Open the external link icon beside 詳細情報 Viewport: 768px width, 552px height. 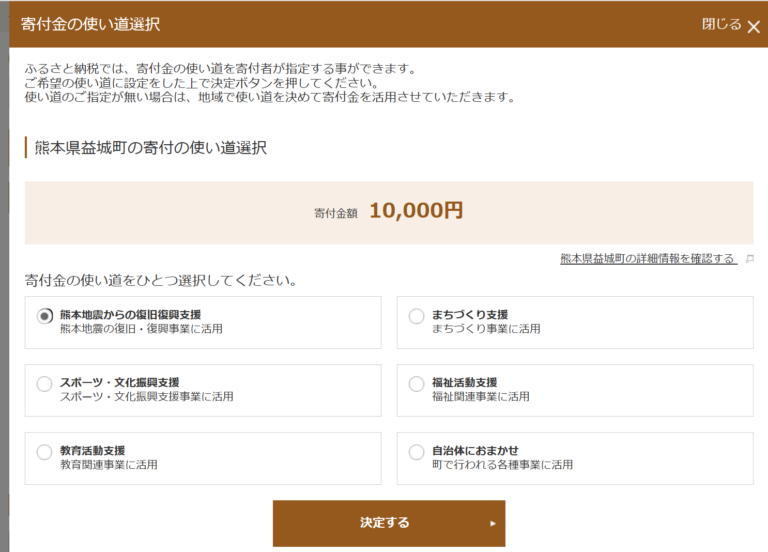749,259
